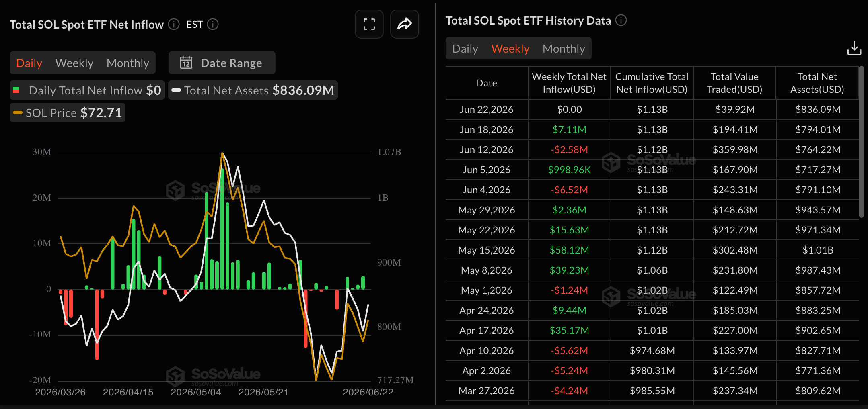Click Total Value Traded column header
868x409 pixels.
pyautogui.click(x=734, y=83)
